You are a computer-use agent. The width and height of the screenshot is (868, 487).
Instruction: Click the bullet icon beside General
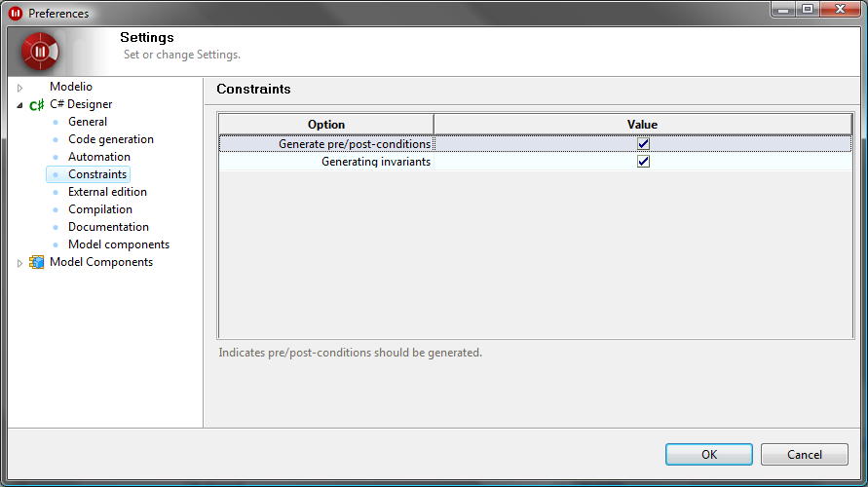tap(56, 123)
